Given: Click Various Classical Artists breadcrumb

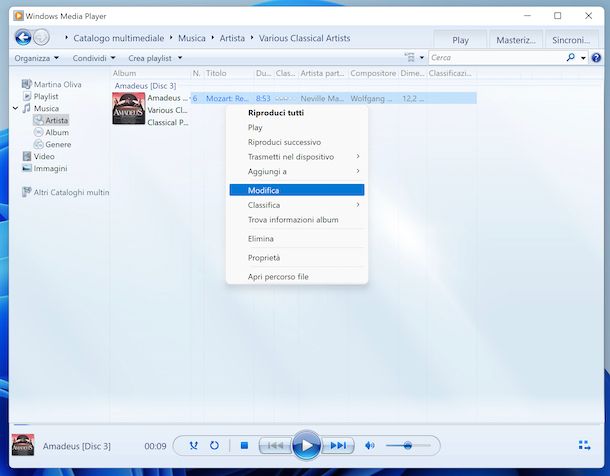Looking at the screenshot, I should coord(305,38).
